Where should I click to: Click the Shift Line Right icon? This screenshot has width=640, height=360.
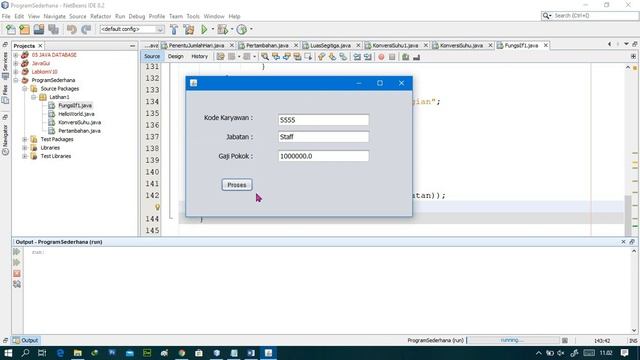click(x=368, y=57)
